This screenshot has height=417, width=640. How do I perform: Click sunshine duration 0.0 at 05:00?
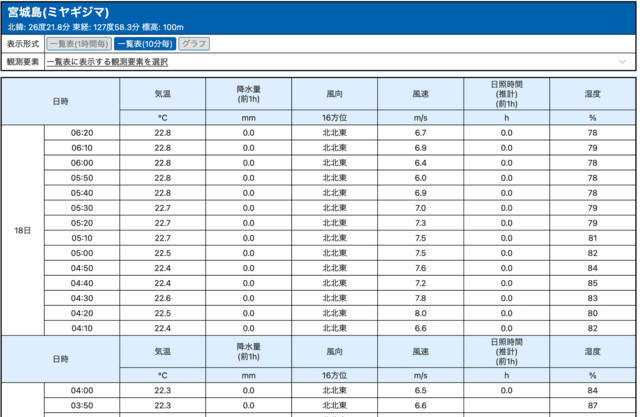(507, 253)
